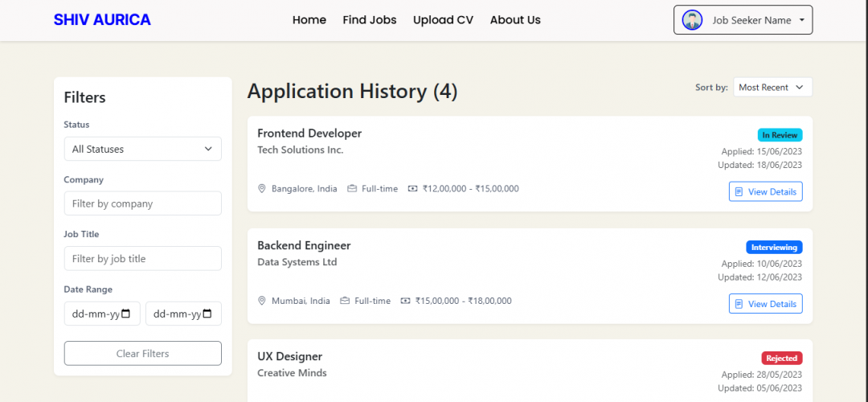View Details for Frontend Developer application

click(766, 191)
